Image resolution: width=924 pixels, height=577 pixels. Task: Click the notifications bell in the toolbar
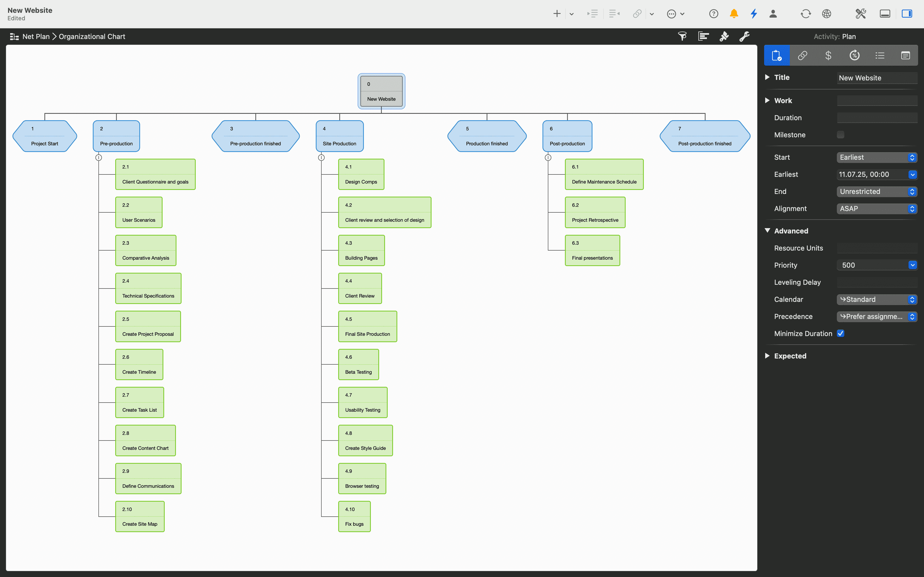pos(734,14)
